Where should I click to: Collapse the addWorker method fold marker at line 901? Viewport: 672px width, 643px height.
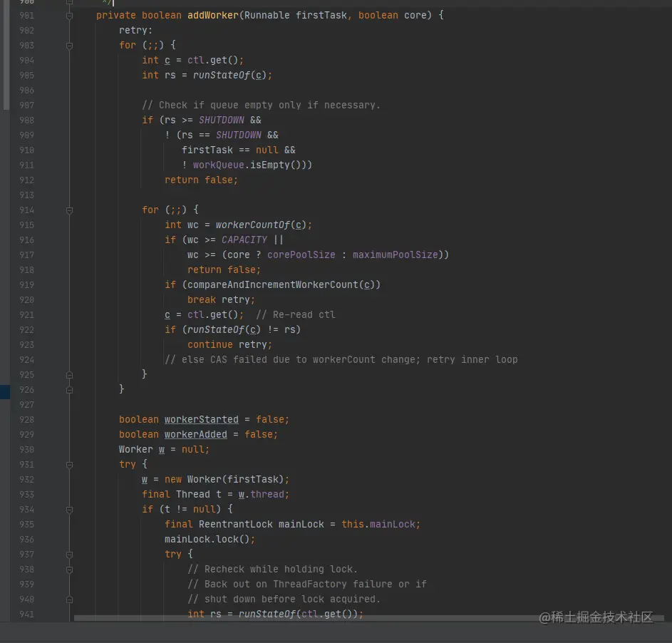69,16
